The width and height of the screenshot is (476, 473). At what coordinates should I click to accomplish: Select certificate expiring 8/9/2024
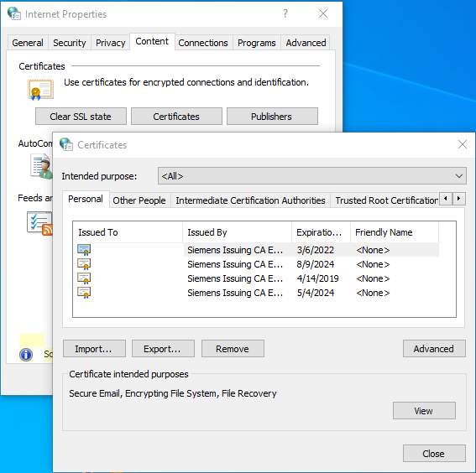tap(256, 264)
